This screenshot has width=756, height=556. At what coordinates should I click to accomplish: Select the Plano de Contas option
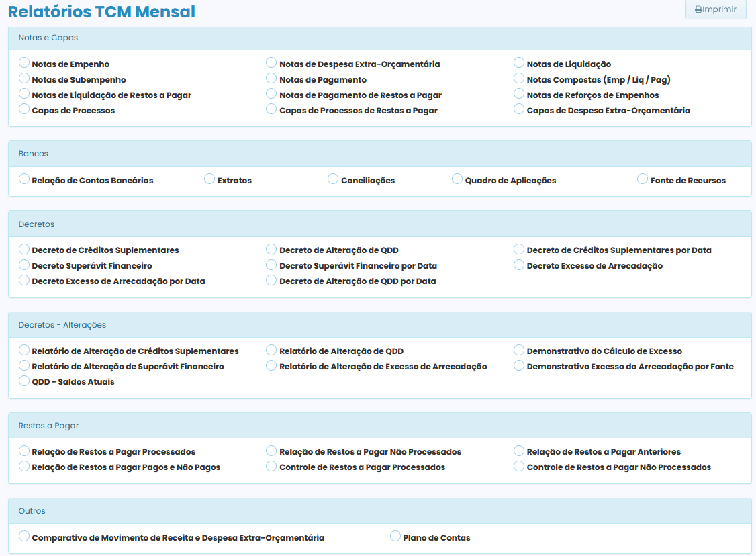point(395,536)
